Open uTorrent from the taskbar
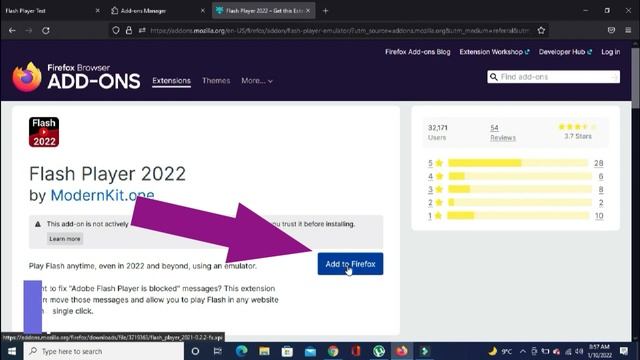Image resolution: width=640 pixels, height=360 pixels. click(379, 351)
